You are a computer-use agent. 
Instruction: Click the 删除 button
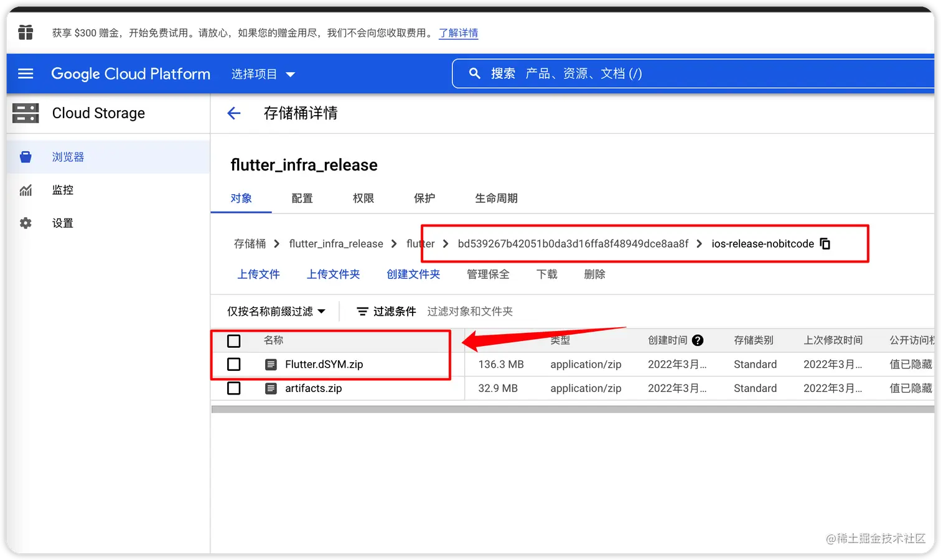[x=594, y=274]
